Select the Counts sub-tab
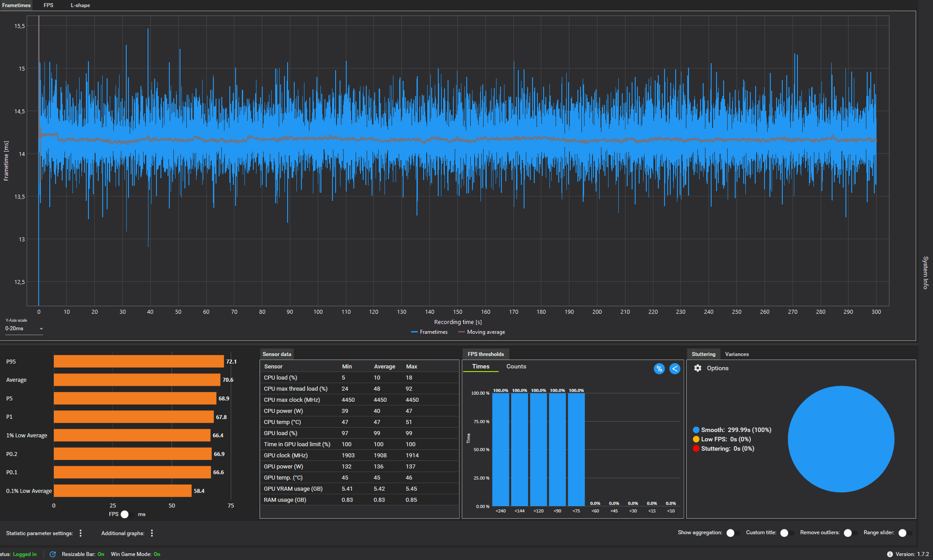933x560 pixels. click(516, 367)
